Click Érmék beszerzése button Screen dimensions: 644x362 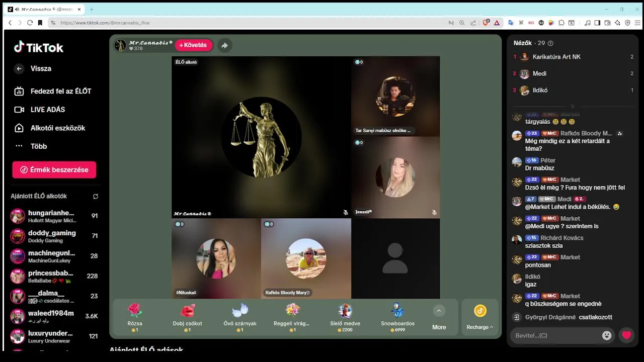54,170
